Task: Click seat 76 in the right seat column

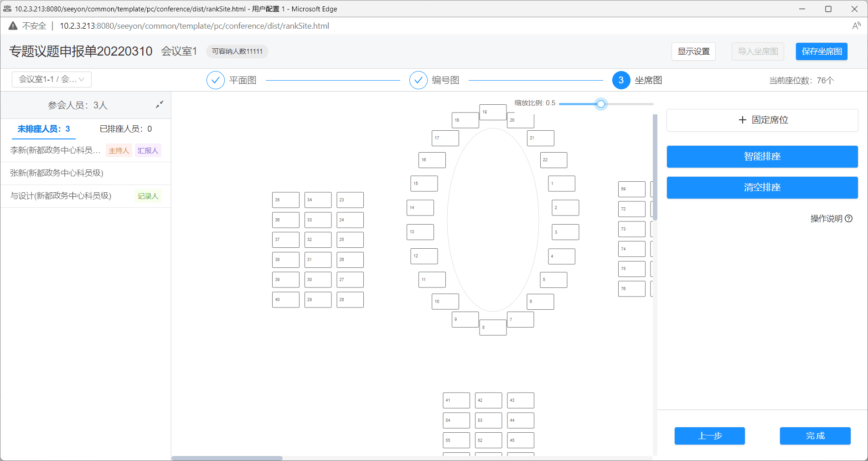Action: (x=632, y=289)
